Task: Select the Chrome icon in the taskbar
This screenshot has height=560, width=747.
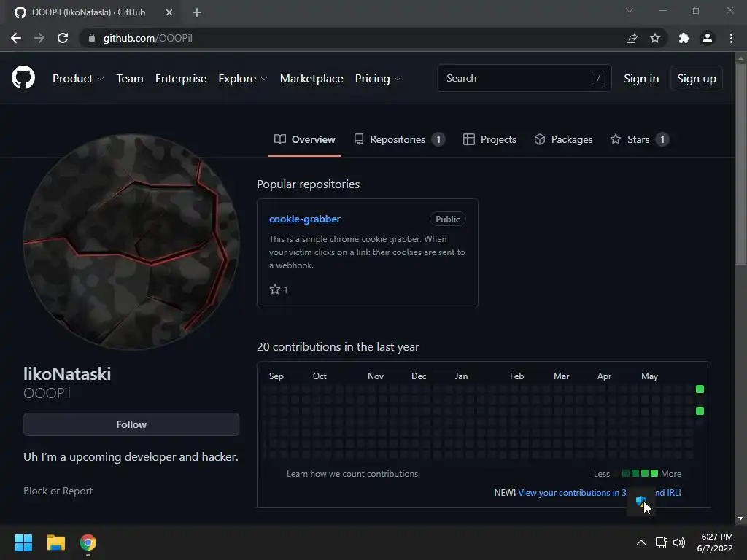Action: pyautogui.click(x=88, y=542)
